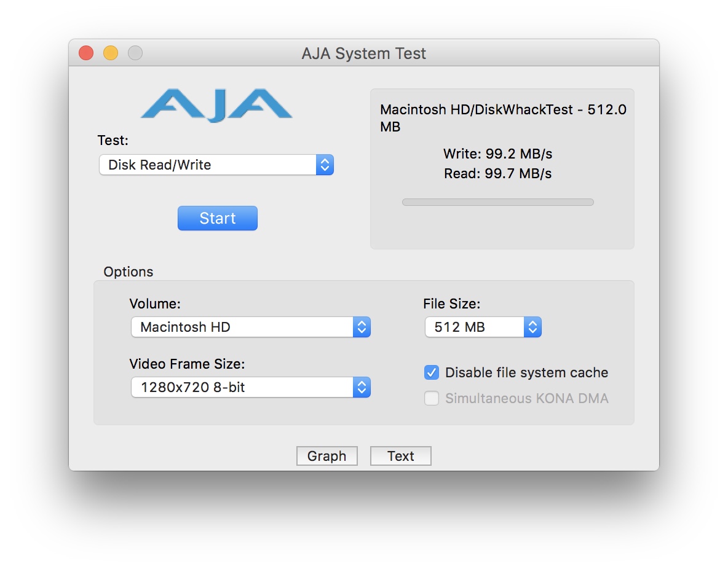
Task: Toggle Disable file system cache checkbox
Action: coord(432,372)
